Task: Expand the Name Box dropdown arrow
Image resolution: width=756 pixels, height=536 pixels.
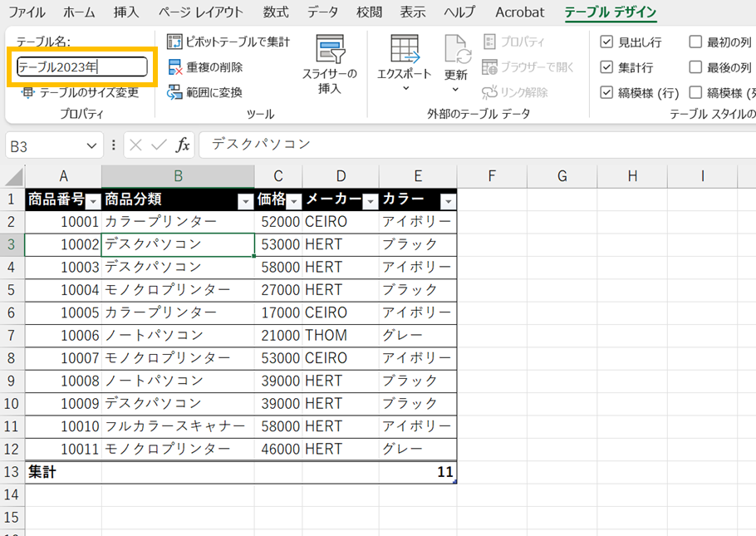Action: click(91, 145)
